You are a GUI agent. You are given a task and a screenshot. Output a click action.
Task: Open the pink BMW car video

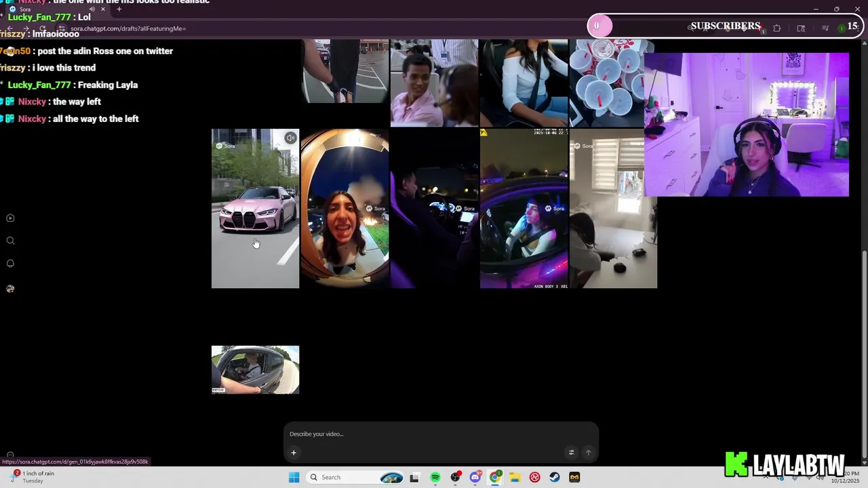pos(255,208)
